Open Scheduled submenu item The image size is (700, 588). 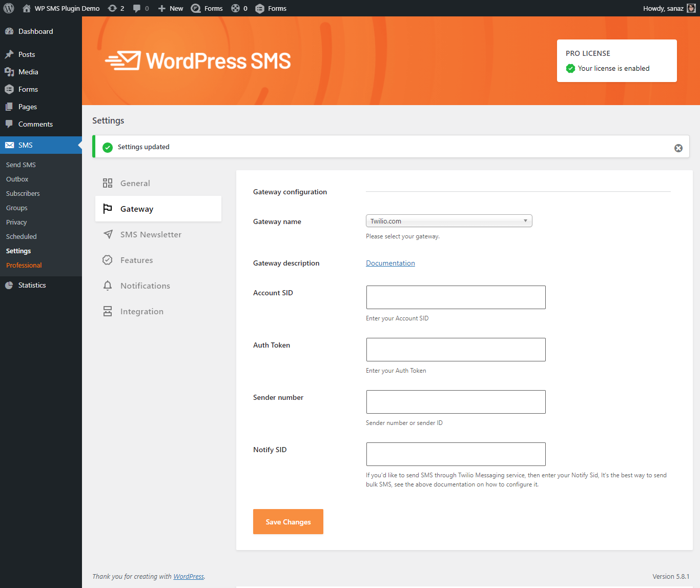pyautogui.click(x=22, y=236)
